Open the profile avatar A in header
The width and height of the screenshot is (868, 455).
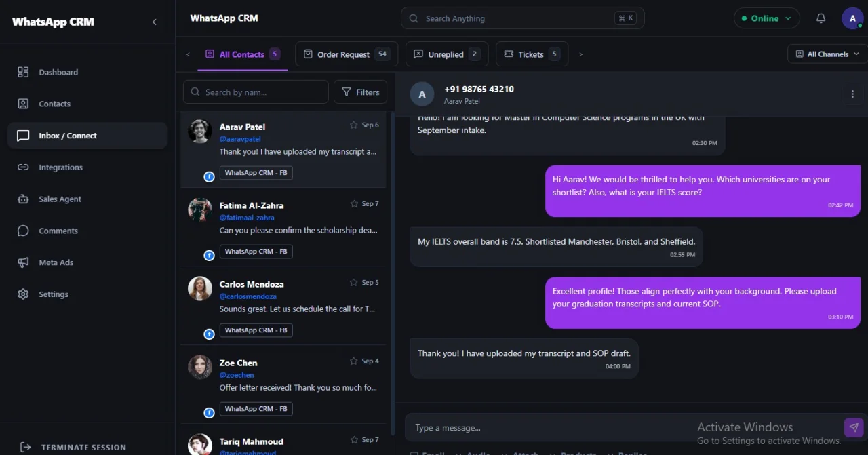coord(852,18)
